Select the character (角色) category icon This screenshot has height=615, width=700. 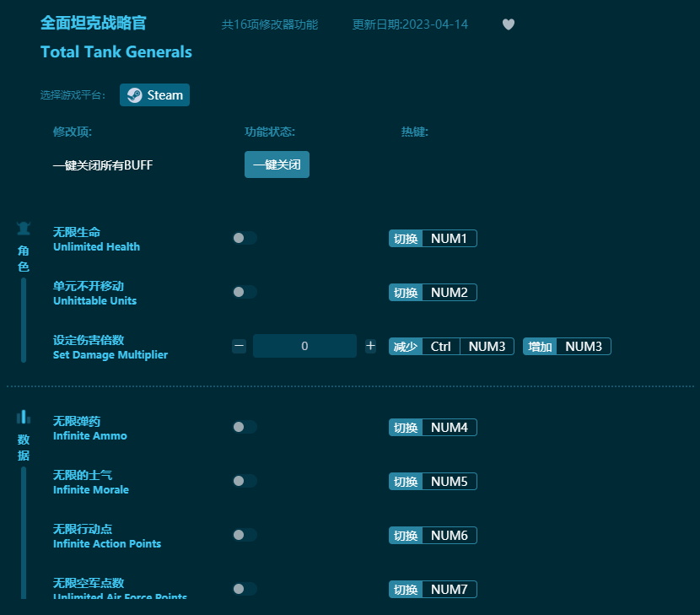(x=23, y=227)
